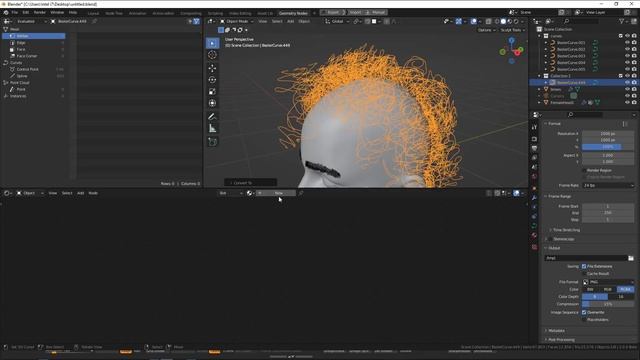Click the resolution percentage slider

point(608,147)
